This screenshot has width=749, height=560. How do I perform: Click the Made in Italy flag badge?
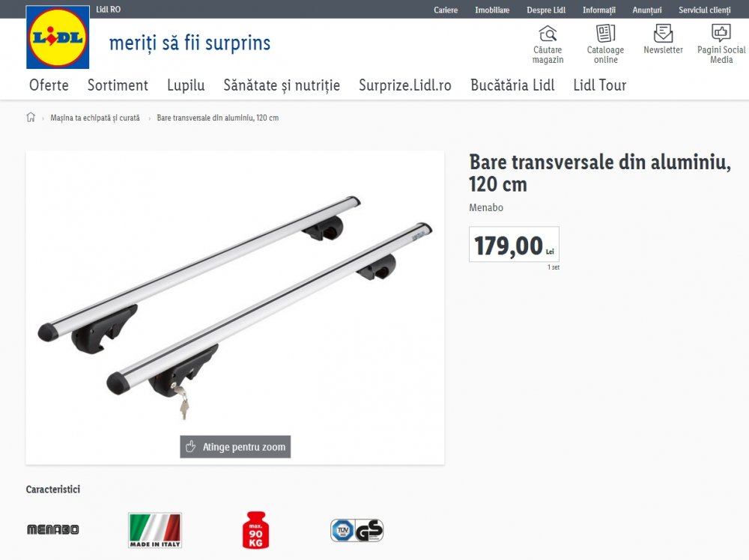point(155,530)
